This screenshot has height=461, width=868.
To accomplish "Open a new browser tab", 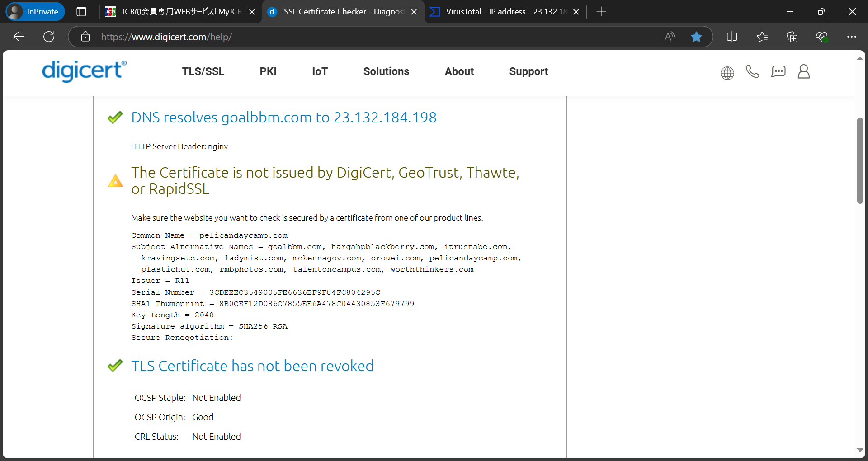I will tap(601, 12).
